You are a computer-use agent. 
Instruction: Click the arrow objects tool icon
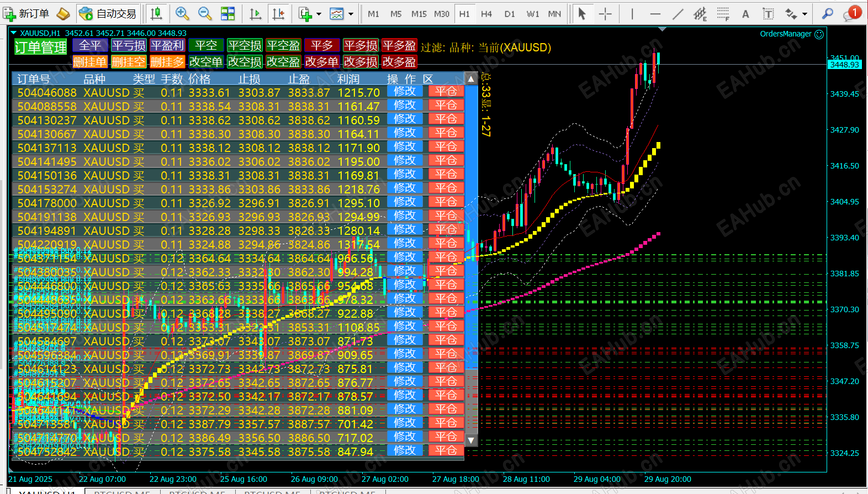click(x=791, y=14)
